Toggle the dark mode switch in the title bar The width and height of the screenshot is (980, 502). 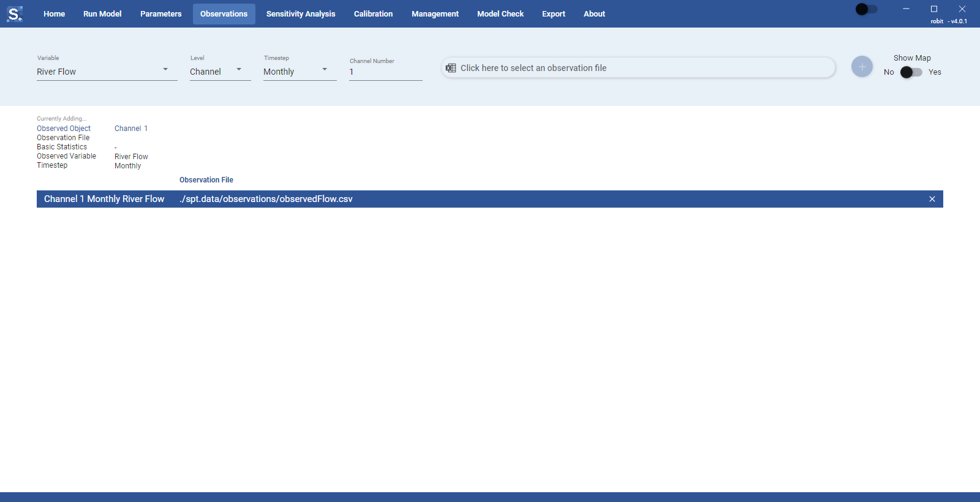coord(866,9)
